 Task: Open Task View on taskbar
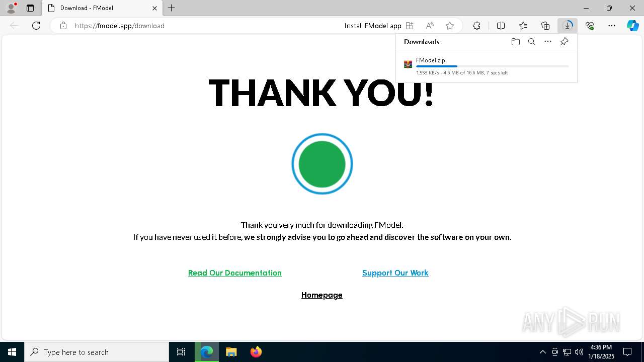(181, 352)
